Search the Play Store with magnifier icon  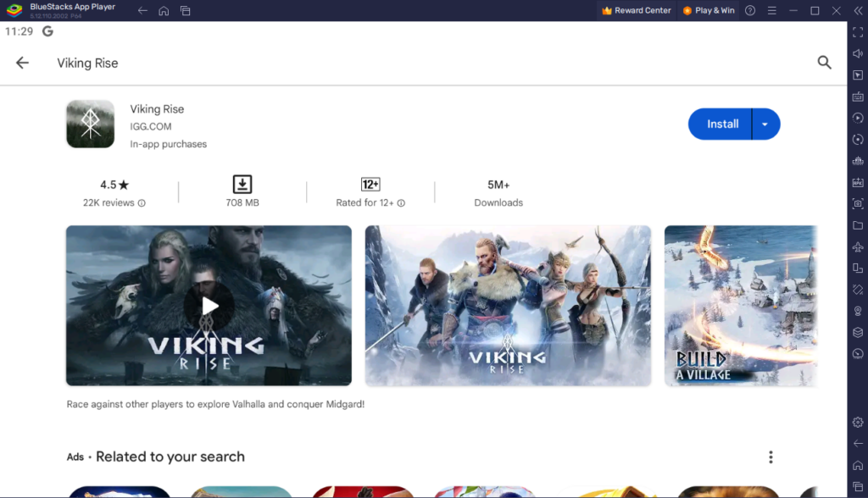click(824, 62)
